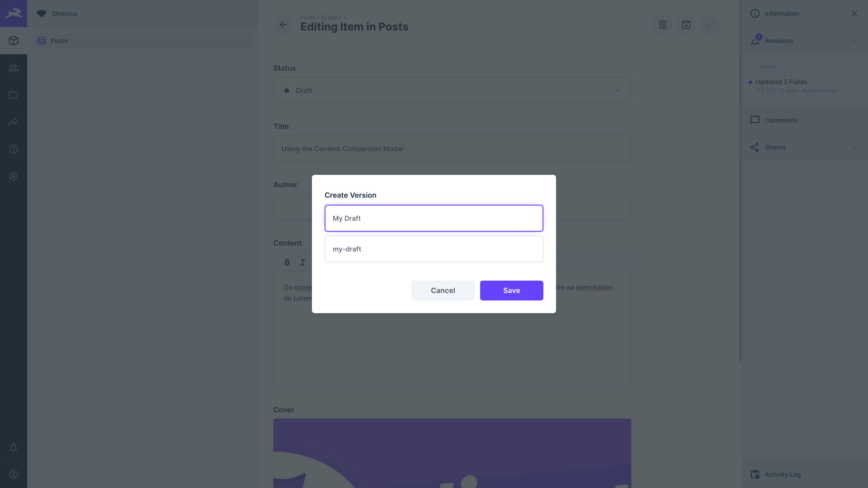Toggle italic formatting in the Content editor
This screenshot has height=488, width=868.
coord(302,262)
